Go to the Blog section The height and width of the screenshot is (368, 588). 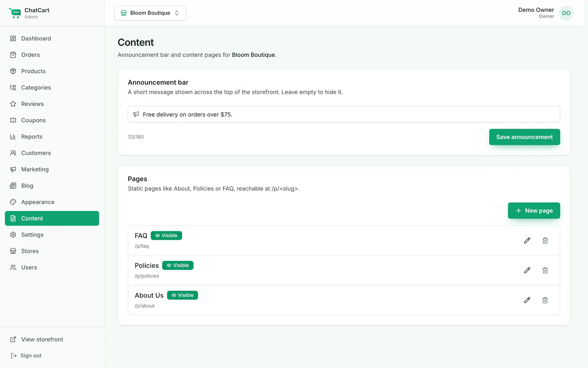point(52,186)
